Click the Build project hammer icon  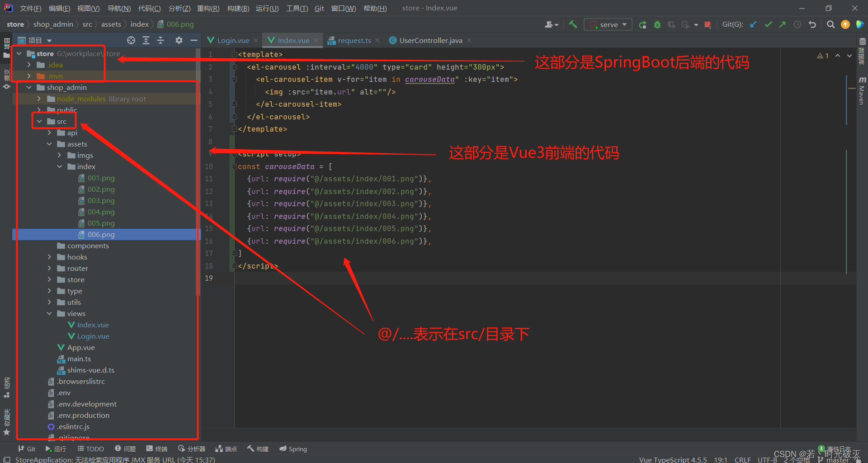point(573,24)
